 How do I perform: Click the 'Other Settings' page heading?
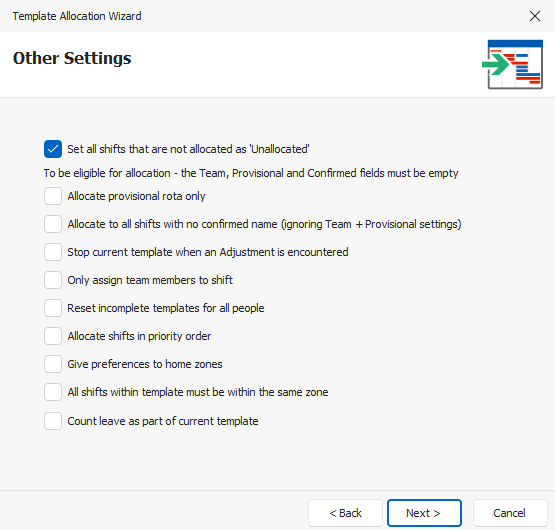(72, 58)
